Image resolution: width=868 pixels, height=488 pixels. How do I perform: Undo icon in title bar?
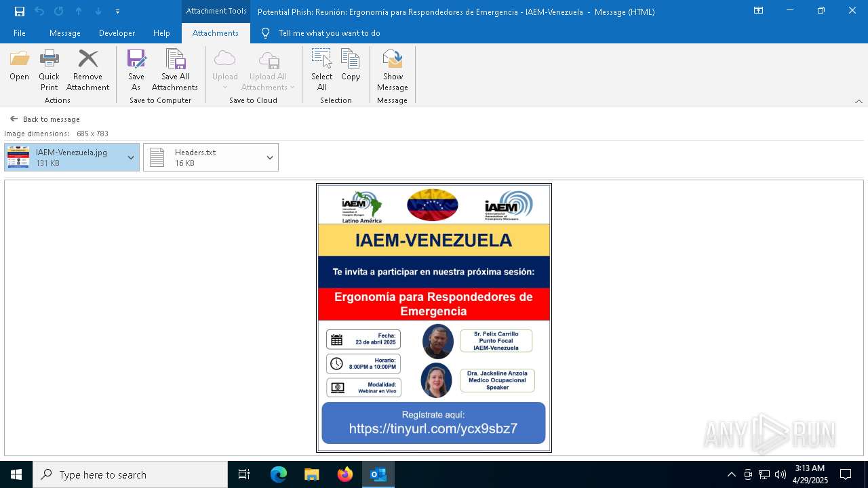39,12
